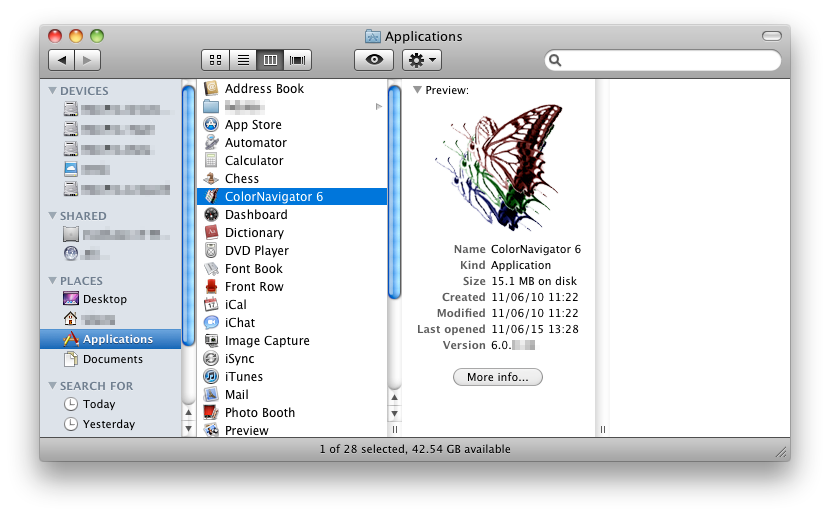Click the '15.1 MB on disk' size value
Viewport: 830px width, 516px height.
(x=534, y=281)
